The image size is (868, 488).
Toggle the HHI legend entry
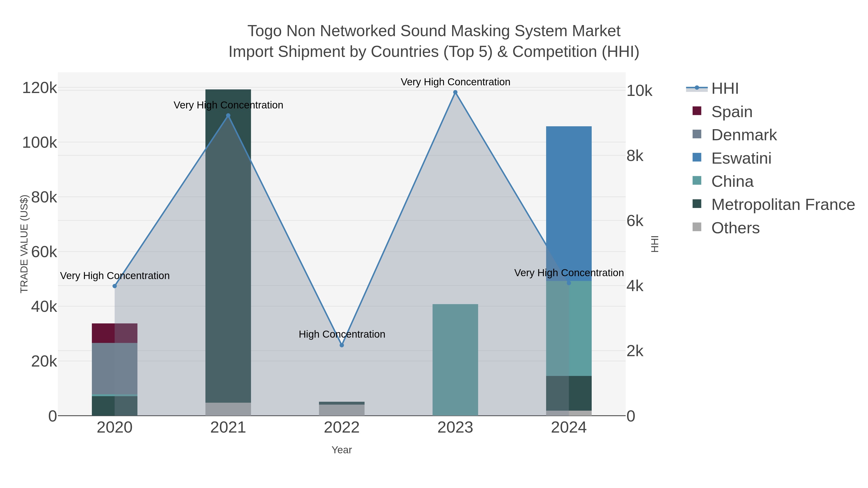pyautogui.click(x=712, y=89)
